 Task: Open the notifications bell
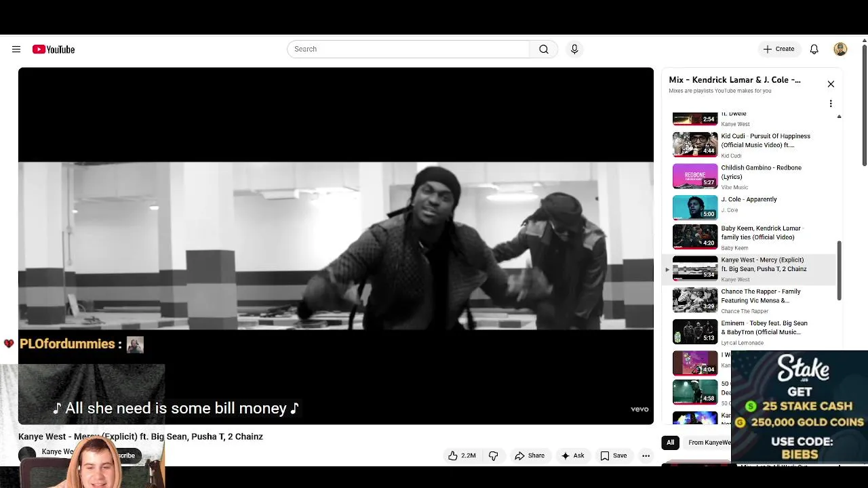coord(814,49)
